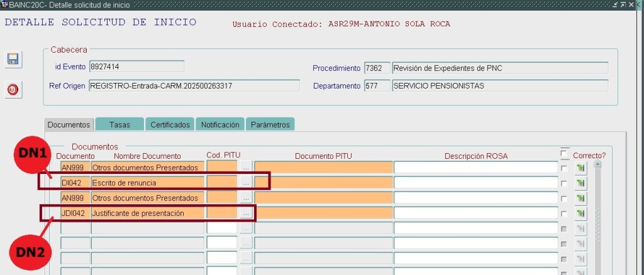Go to the Notificación tab
Viewport: 644px width, 275px height.
point(220,124)
